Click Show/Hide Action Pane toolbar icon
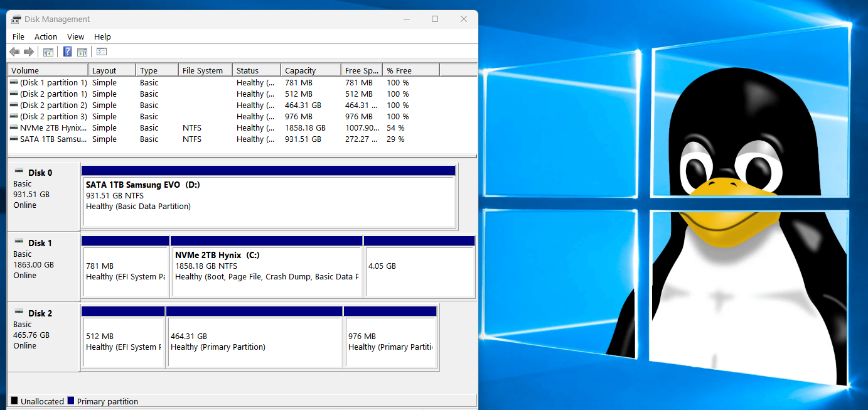Viewport: 868px width, 410px height. coord(82,52)
